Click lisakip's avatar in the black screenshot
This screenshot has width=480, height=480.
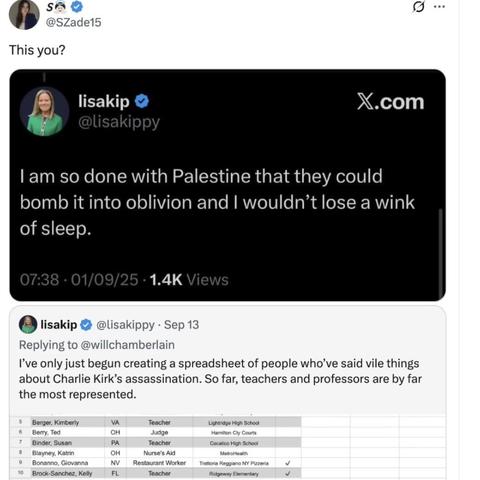point(44,112)
